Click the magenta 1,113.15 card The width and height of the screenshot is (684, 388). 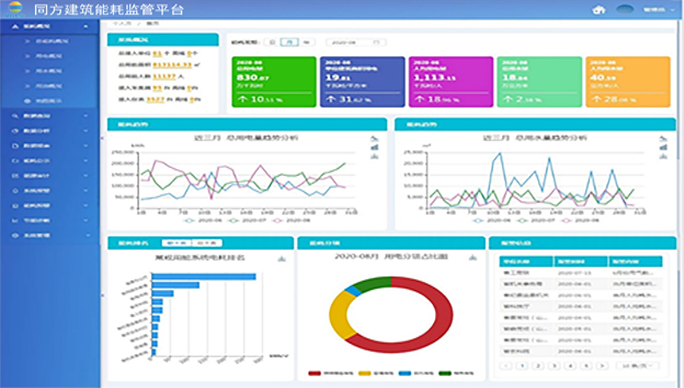(451, 82)
